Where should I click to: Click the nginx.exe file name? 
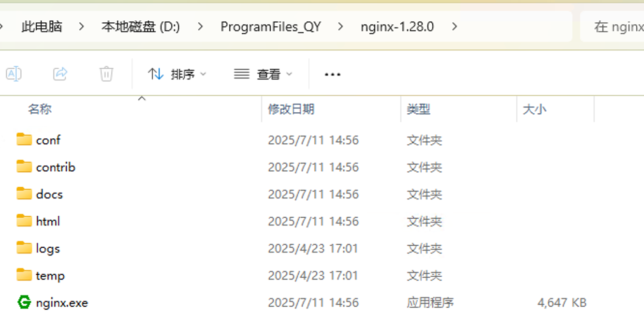coord(62,303)
